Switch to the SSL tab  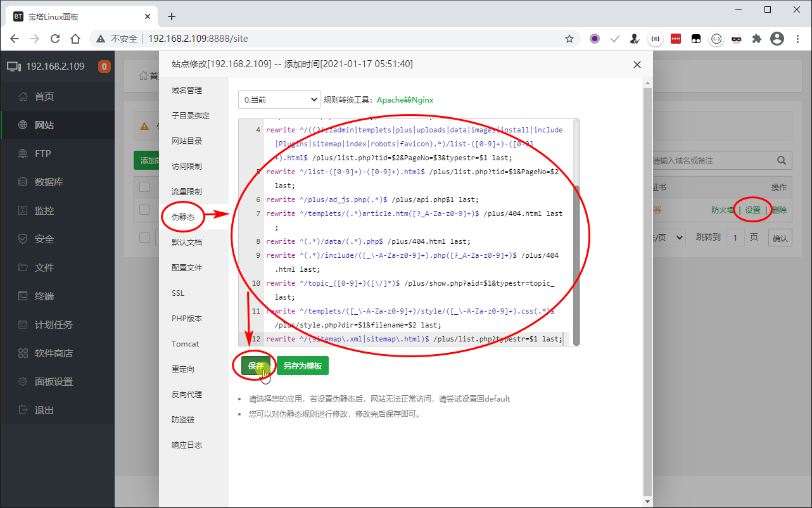pyautogui.click(x=194, y=293)
